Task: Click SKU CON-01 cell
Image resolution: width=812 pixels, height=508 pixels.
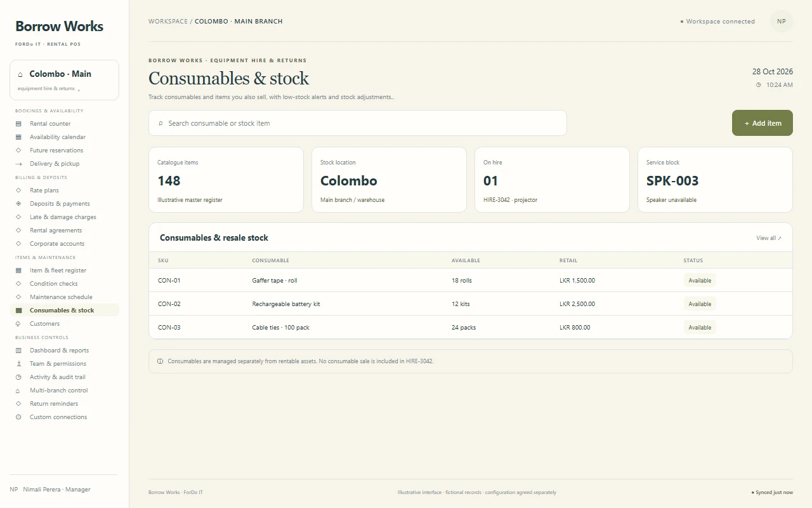Action: [169, 281]
